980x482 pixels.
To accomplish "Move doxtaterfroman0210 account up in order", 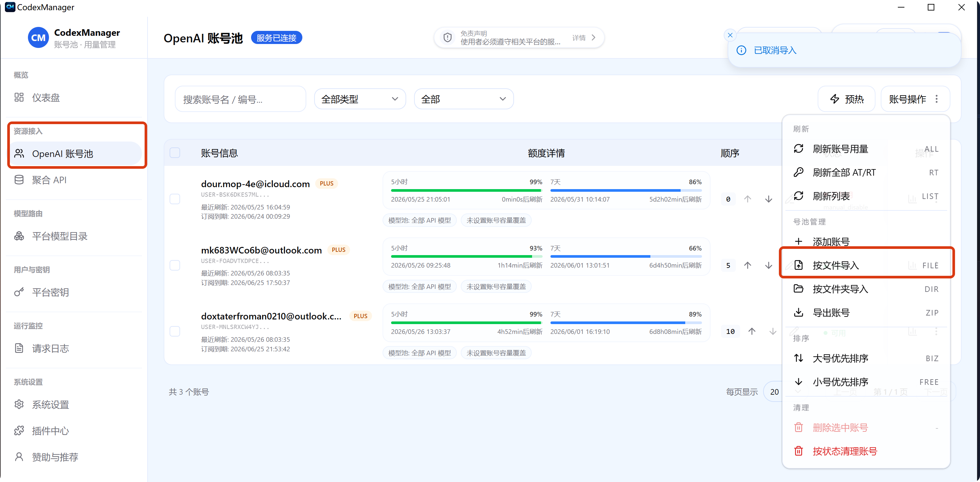I will pyautogui.click(x=752, y=331).
